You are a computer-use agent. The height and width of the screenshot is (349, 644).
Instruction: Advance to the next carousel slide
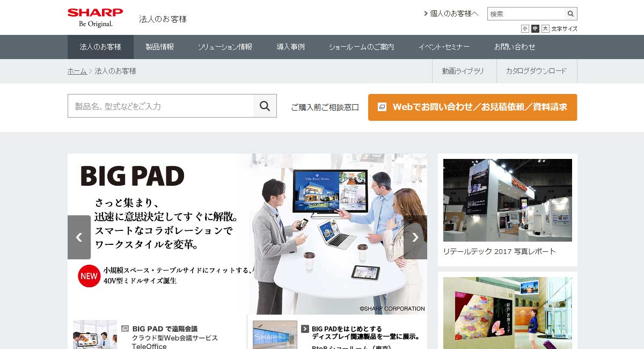point(415,237)
